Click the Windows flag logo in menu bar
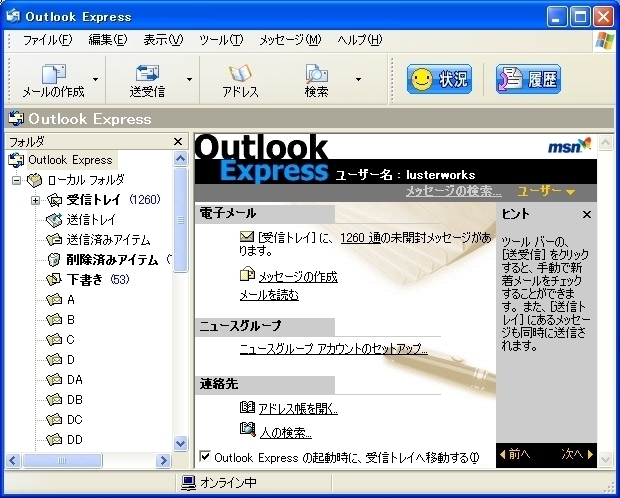 click(x=604, y=40)
